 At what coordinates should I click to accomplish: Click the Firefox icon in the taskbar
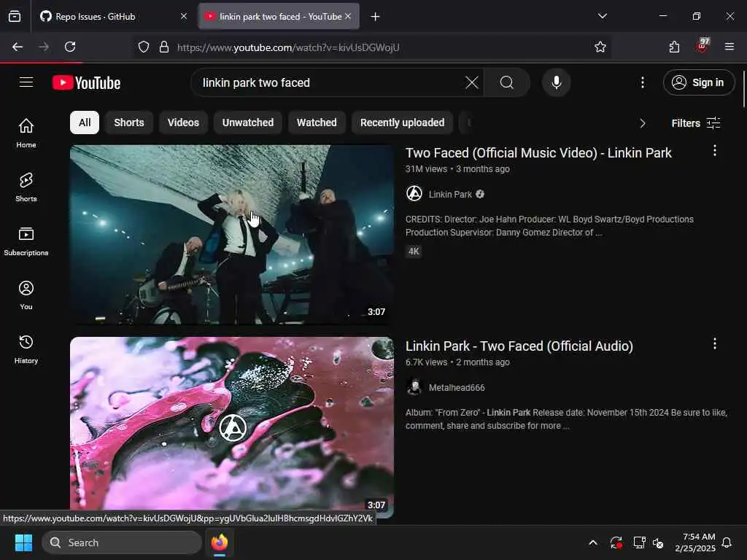[219, 542]
